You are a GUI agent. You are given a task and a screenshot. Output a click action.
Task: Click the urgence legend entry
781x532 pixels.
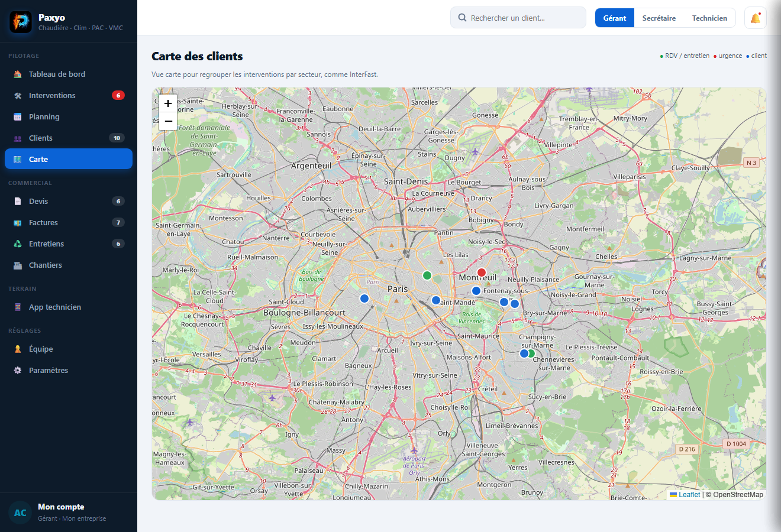pos(728,56)
